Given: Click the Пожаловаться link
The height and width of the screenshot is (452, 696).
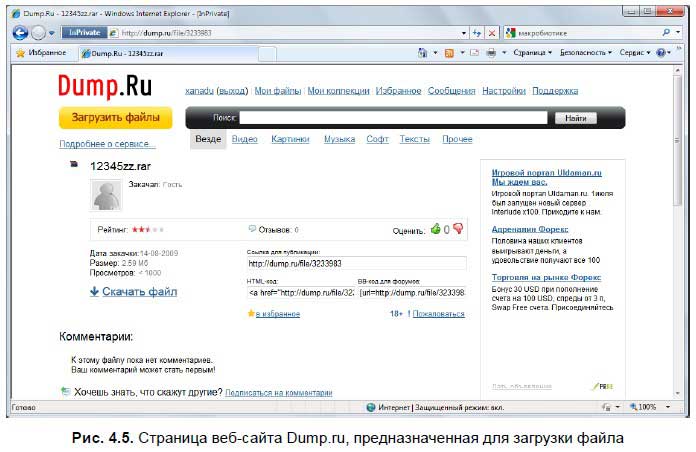Looking at the screenshot, I should tap(439, 314).
